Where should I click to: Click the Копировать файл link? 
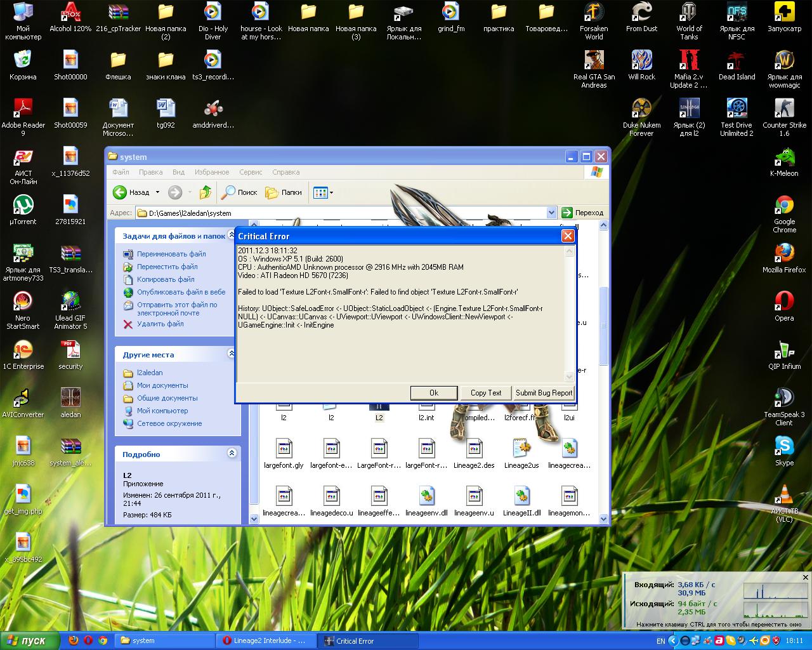point(166,279)
